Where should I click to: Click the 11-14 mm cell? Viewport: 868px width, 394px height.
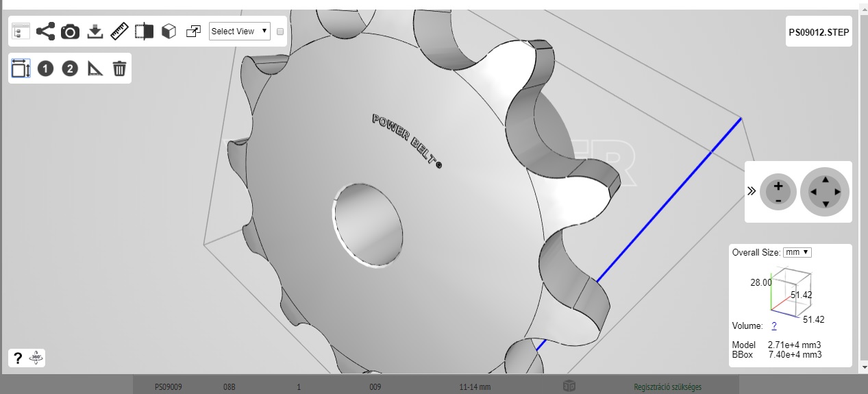pos(475,387)
